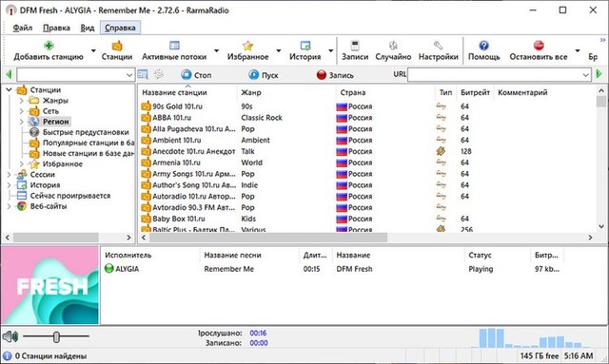Select История in the left tree

click(x=45, y=185)
